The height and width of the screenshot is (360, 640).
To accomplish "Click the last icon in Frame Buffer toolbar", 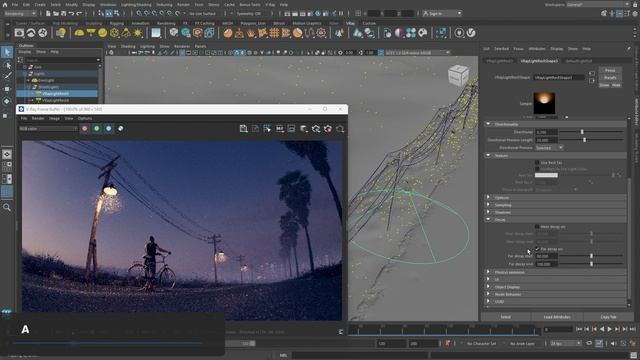I will point(340,129).
